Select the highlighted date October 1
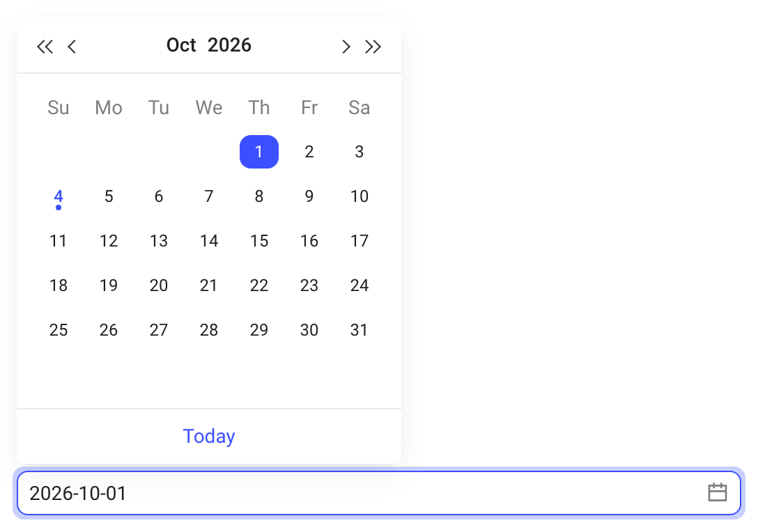 (x=259, y=152)
